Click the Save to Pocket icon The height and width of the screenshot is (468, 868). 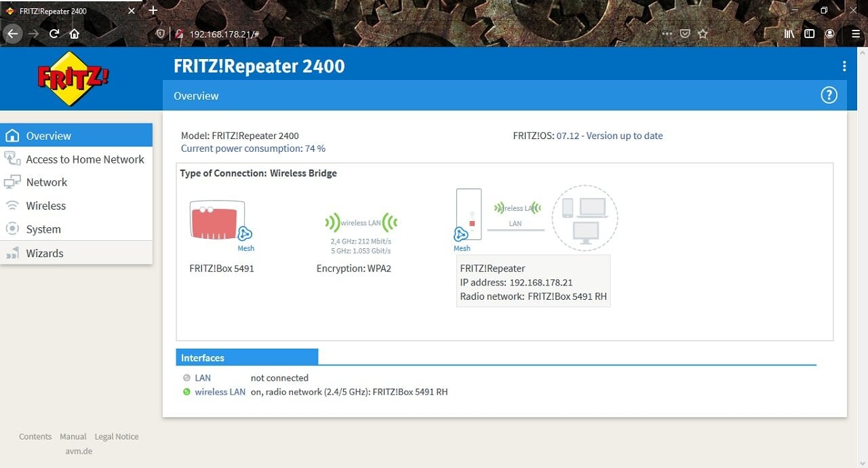click(x=685, y=33)
